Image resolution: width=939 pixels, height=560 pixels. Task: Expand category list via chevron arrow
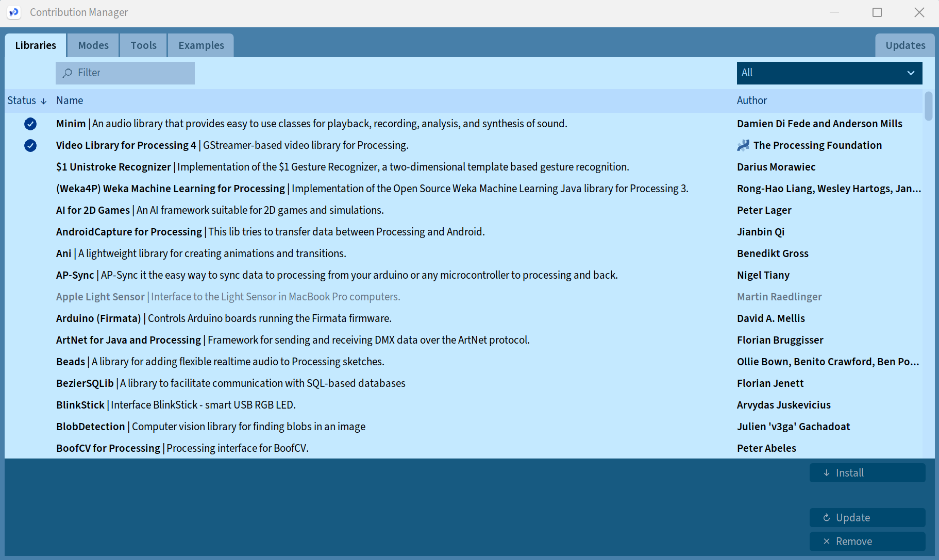[x=911, y=73]
